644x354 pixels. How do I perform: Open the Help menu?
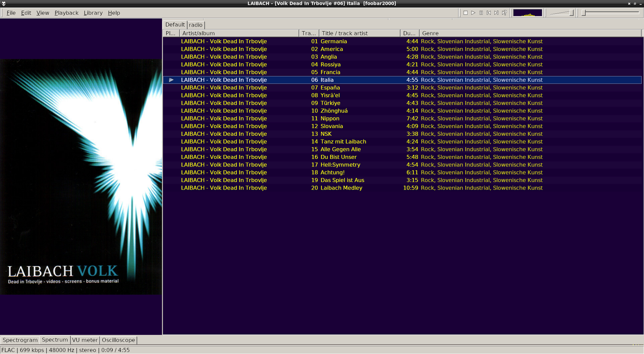pyautogui.click(x=114, y=13)
